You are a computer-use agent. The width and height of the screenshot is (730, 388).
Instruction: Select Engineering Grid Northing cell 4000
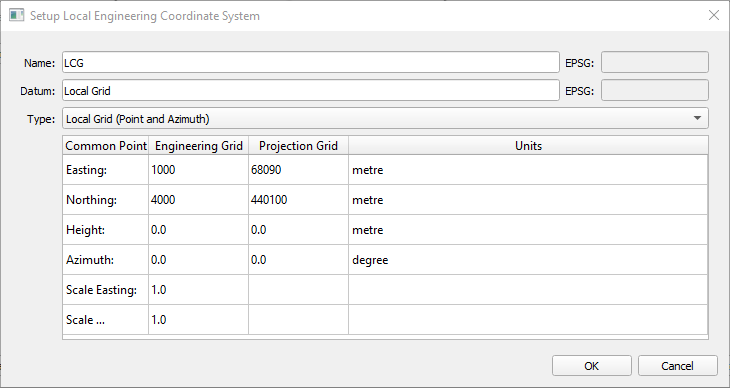click(x=198, y=200)
